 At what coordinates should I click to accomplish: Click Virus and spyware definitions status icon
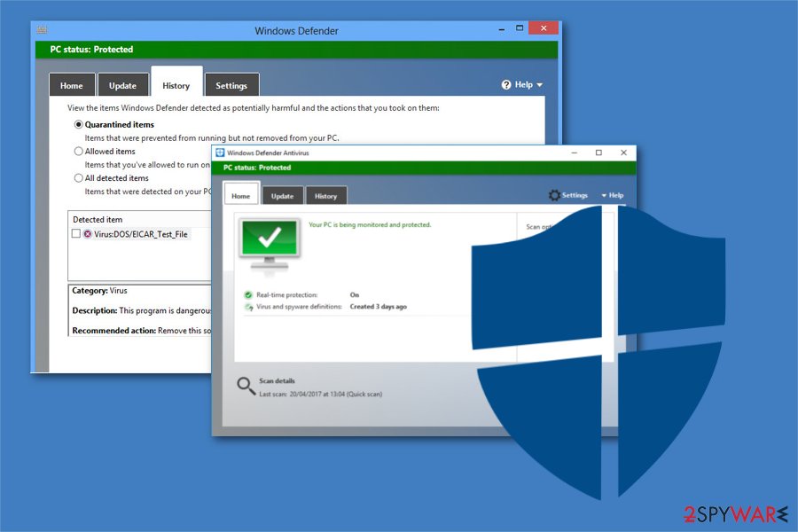click(x=249, y=307)
